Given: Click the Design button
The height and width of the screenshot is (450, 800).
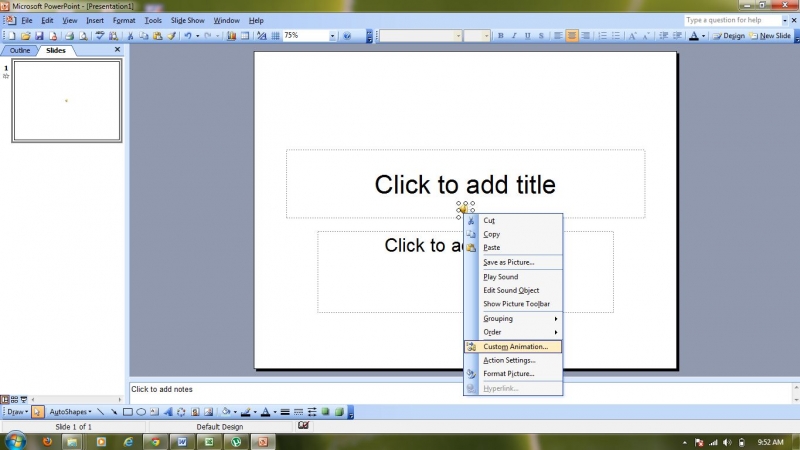Looking at the screenshot, I should pos(730,36).
